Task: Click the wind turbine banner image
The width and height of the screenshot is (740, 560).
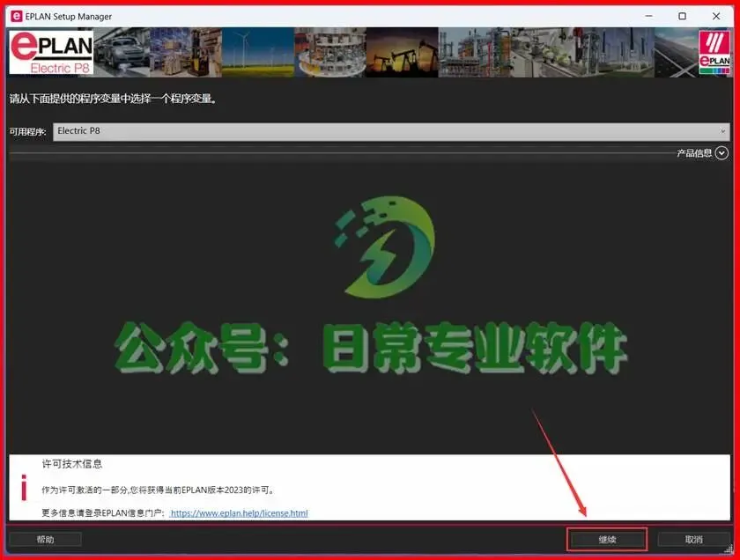Action: tap(258, 52)
